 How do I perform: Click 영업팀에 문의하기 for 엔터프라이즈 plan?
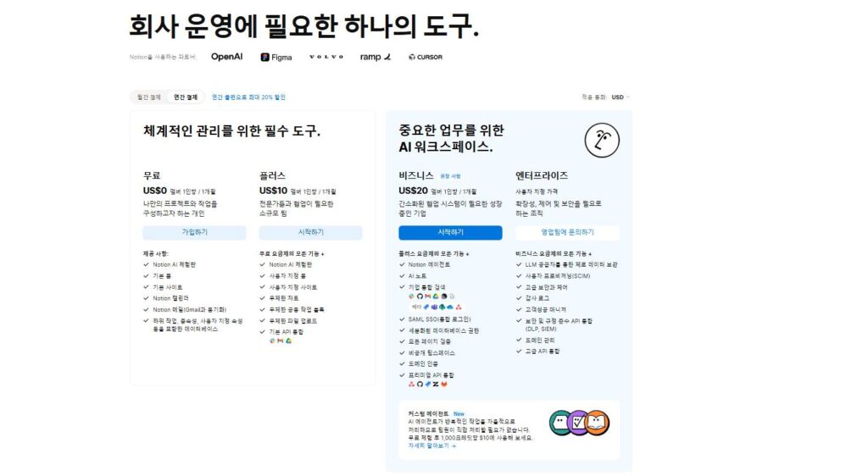tap(567, 232)
